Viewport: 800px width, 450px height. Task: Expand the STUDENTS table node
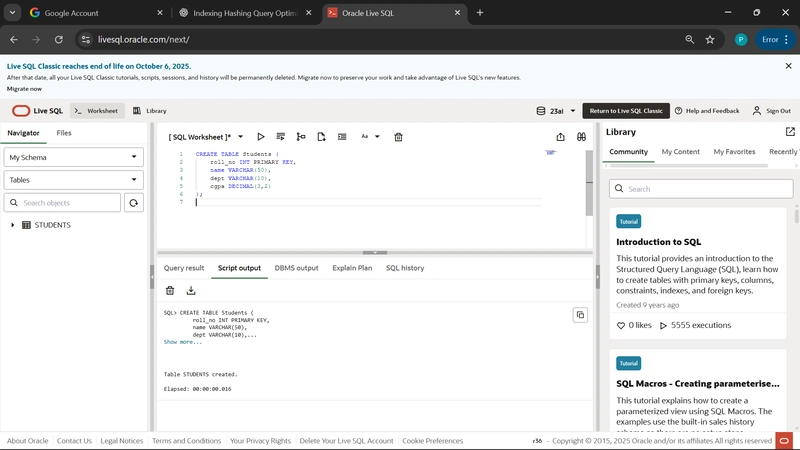coord(13,225)
